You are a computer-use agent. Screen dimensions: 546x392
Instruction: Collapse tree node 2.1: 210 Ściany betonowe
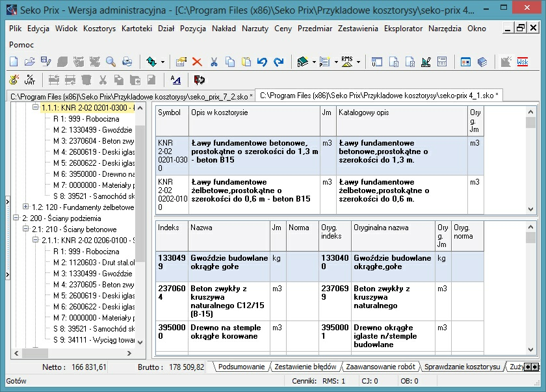point(26,229)
